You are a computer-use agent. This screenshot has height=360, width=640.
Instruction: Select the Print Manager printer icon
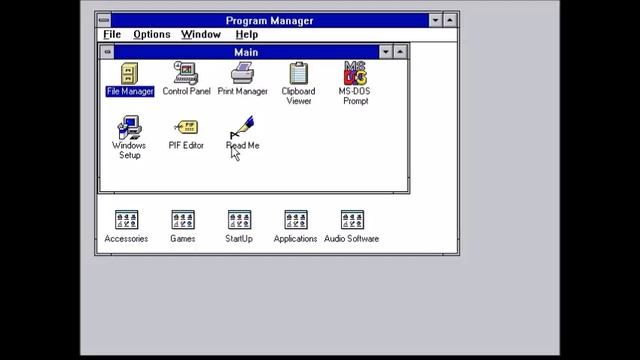tap(242, 73)
